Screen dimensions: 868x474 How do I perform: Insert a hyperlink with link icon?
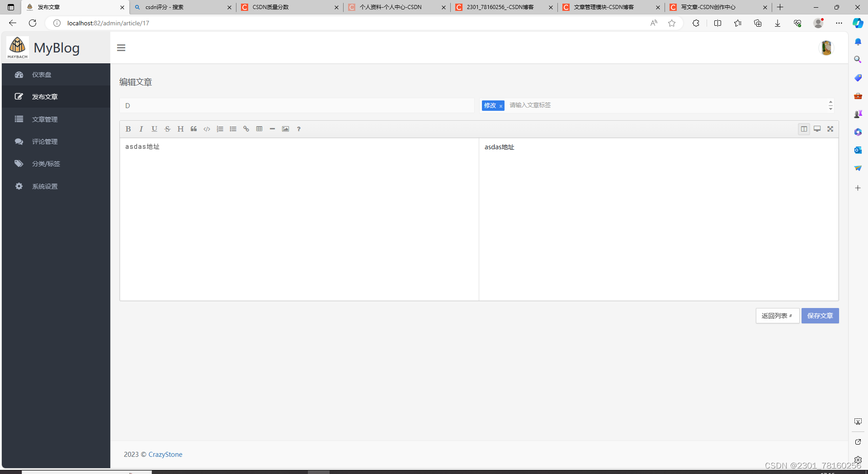pyautogui.click(x=246, y=129)
